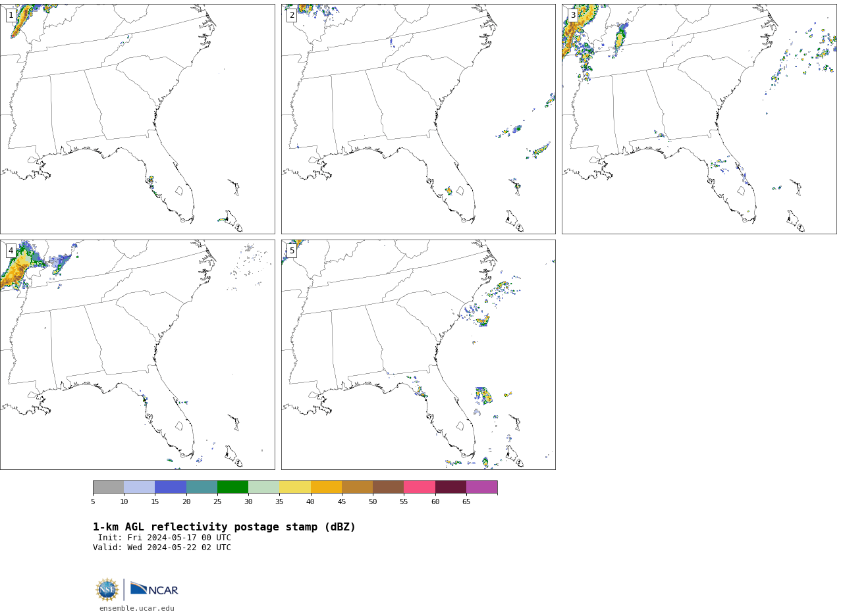Open ensemble member 5 map panel
Image resolution: width=843 pixels, height=616 pixels.
[x=418, y=355]
